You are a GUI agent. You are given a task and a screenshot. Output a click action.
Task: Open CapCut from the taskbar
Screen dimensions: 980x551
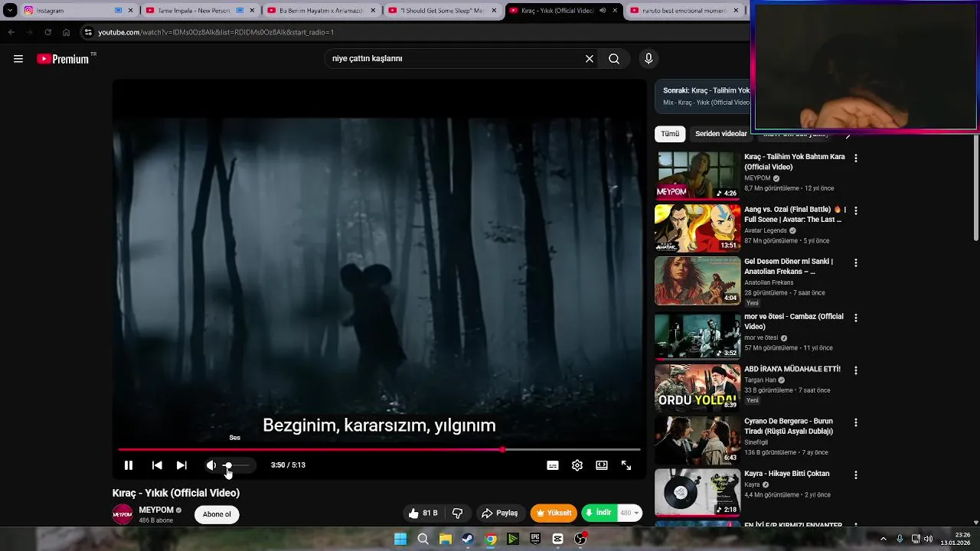pyautogui.click(x=557, y=539)
